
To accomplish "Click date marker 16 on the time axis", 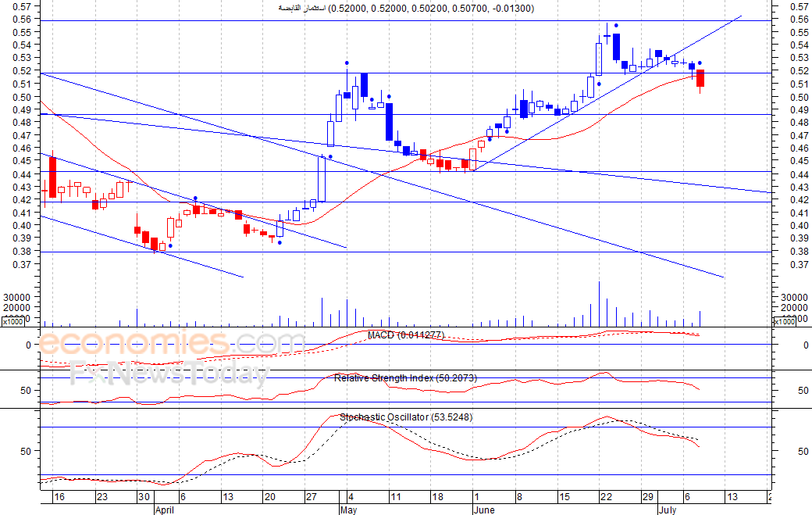I will [x=59, y=497].
